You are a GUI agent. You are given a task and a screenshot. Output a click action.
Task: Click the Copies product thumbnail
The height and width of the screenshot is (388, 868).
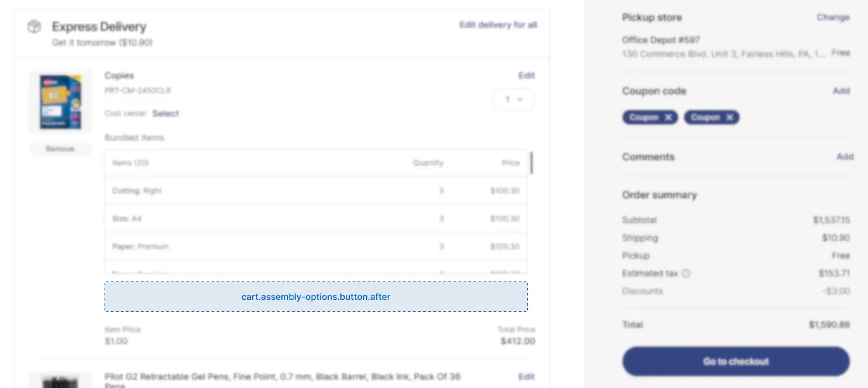(x=60, y=101)
